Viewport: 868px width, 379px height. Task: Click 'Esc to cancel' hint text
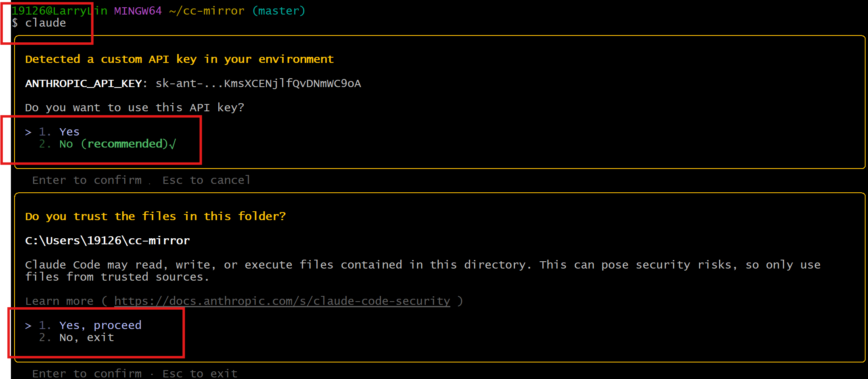point(207,180)
